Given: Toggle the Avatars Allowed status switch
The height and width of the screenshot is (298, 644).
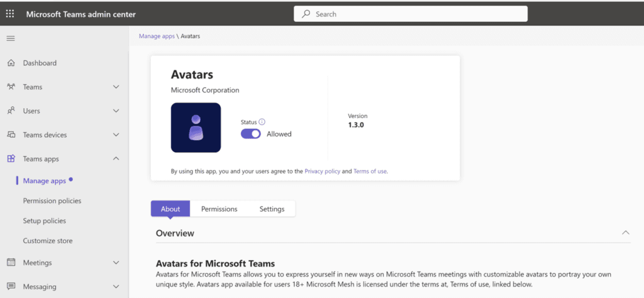Looking at the screenshot, I should [x=250, y=134].
